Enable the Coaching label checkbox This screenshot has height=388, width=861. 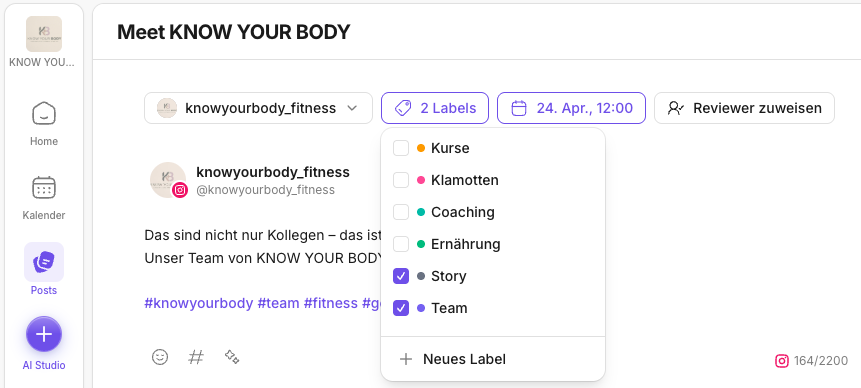point(401,212)
